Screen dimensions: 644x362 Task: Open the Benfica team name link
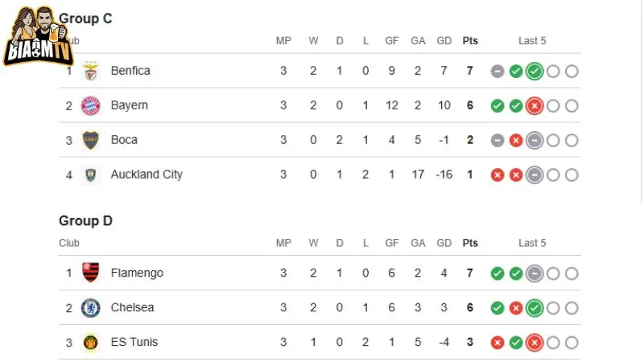click(130, 71)
